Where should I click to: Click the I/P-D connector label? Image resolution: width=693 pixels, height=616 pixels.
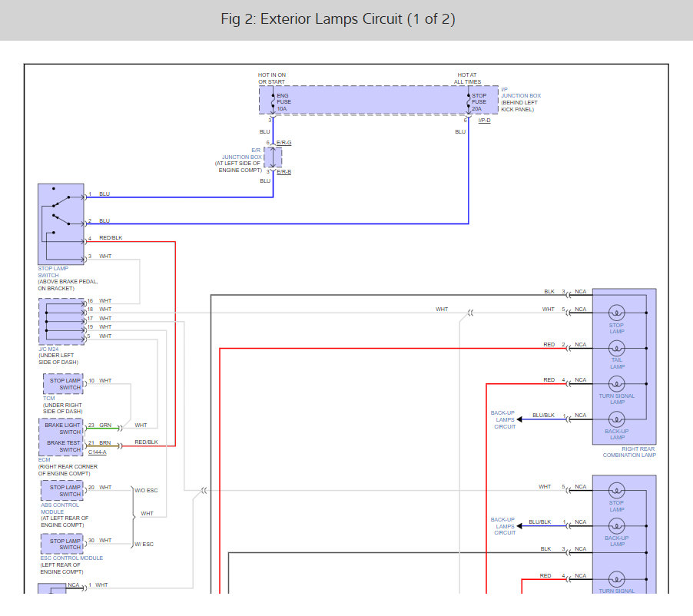(x=484, y=121)
